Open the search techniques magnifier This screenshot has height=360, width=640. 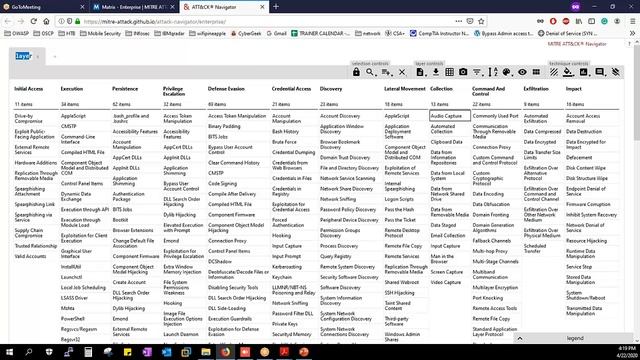tap(370, 72)
